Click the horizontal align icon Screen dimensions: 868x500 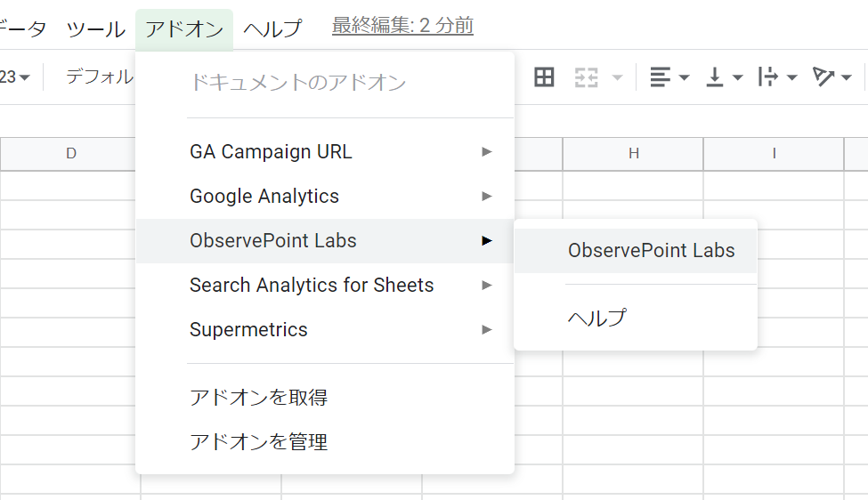coord(660,77)
